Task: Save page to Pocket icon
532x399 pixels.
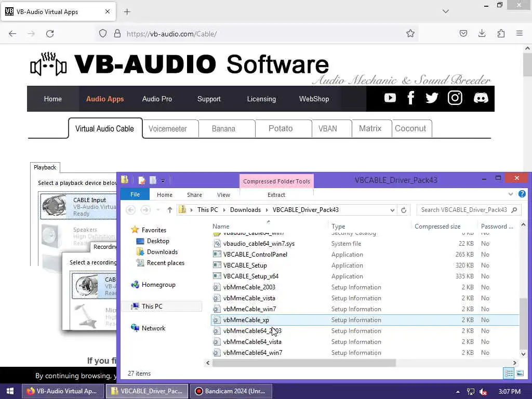Action: (x=463, y=33)
